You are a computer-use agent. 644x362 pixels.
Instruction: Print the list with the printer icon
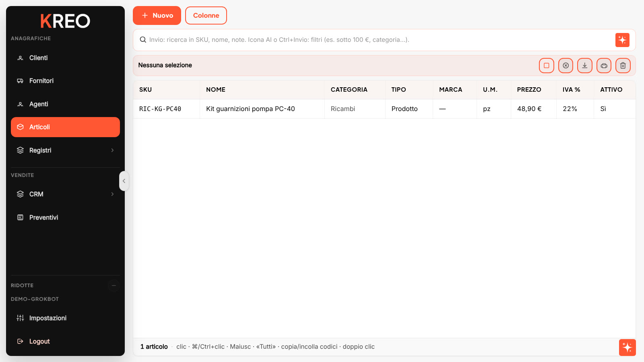604,66
